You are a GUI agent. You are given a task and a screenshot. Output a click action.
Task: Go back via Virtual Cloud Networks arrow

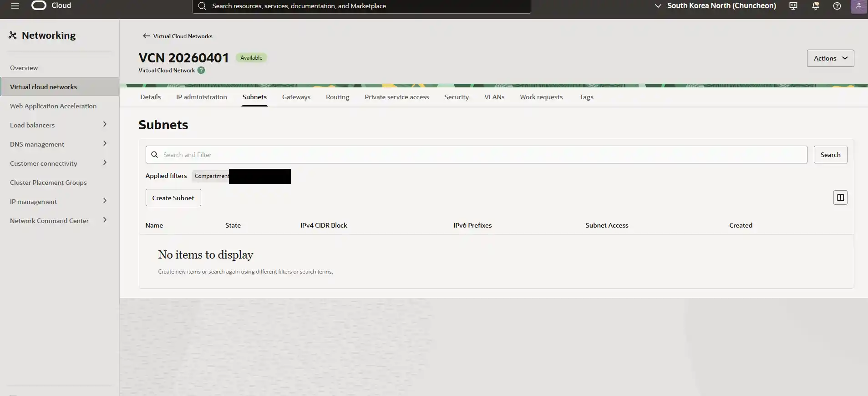coord(146,36)
